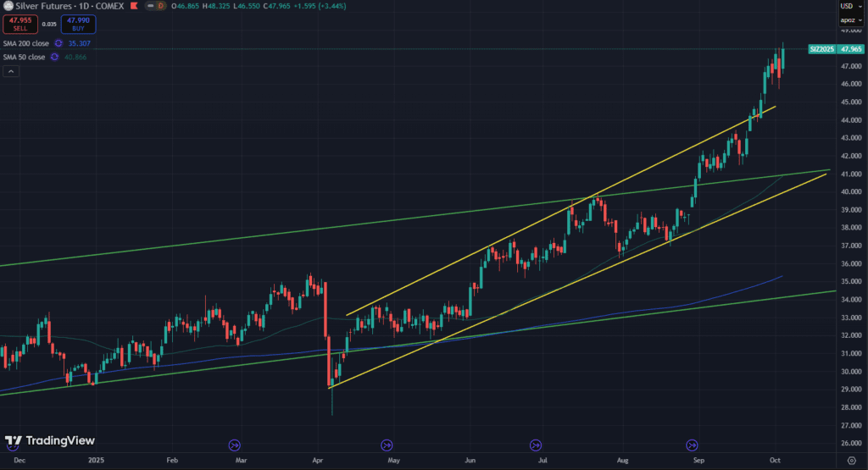Click the SIZ2025 current price label

coord(822,49)
